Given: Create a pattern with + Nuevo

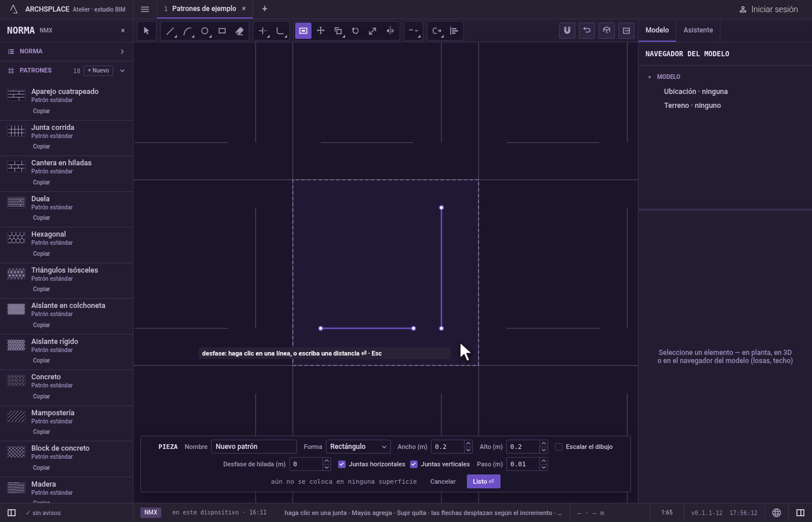Looking at the screenshot, I should click(99, 71).
